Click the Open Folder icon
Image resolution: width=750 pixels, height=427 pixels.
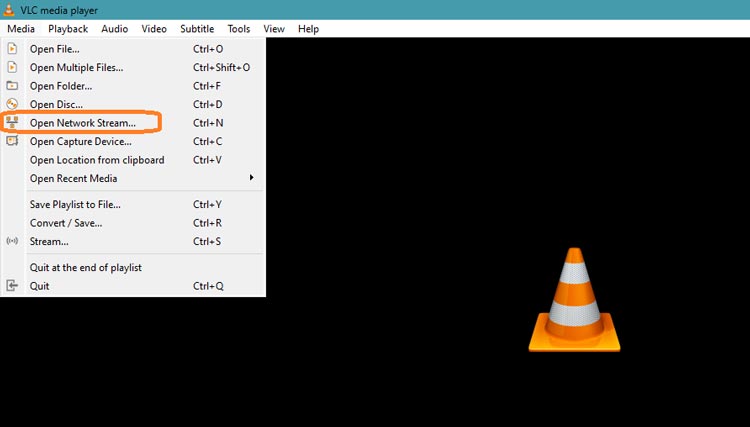tap(12, 86)
